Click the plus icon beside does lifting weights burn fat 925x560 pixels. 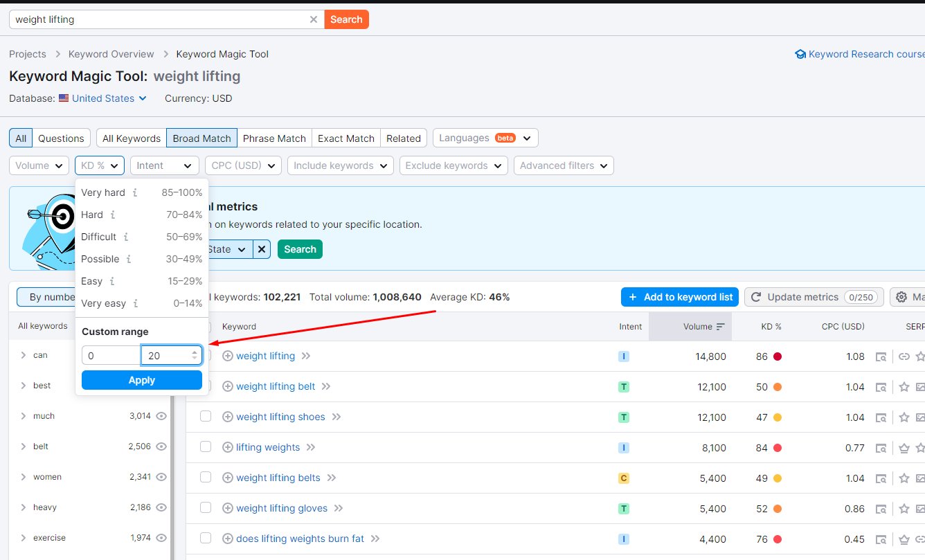pyautogui.click(x=228, y=539)
